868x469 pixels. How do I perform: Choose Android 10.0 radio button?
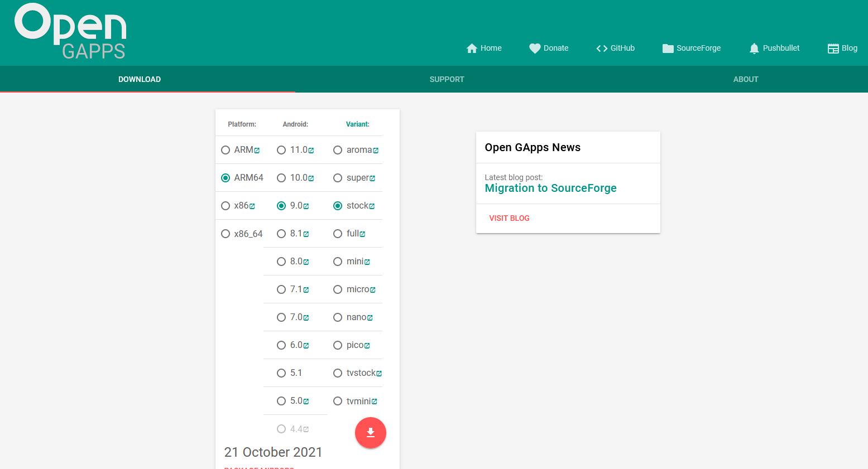281,178
